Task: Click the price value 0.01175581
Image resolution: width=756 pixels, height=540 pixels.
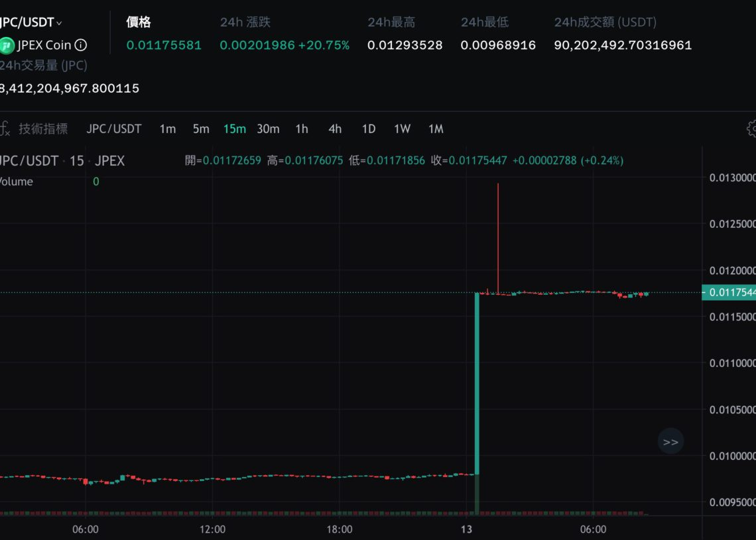Action: [164, 45]
